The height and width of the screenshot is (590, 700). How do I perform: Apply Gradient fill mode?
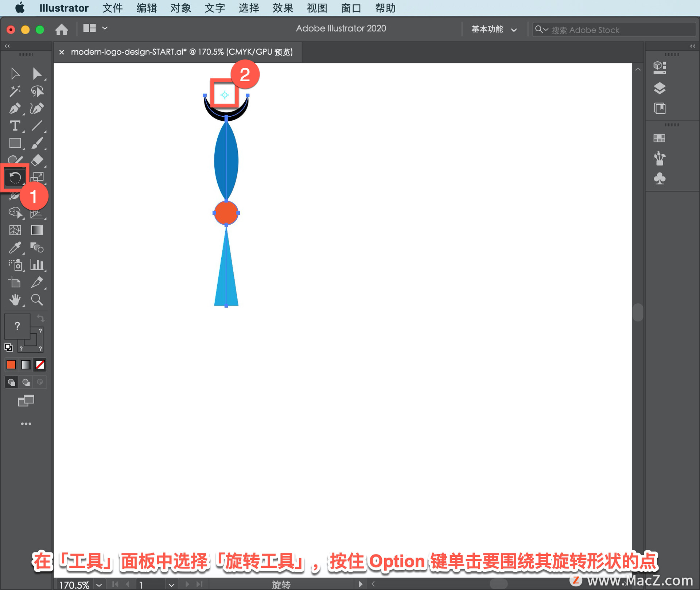(x=26, y=365)
